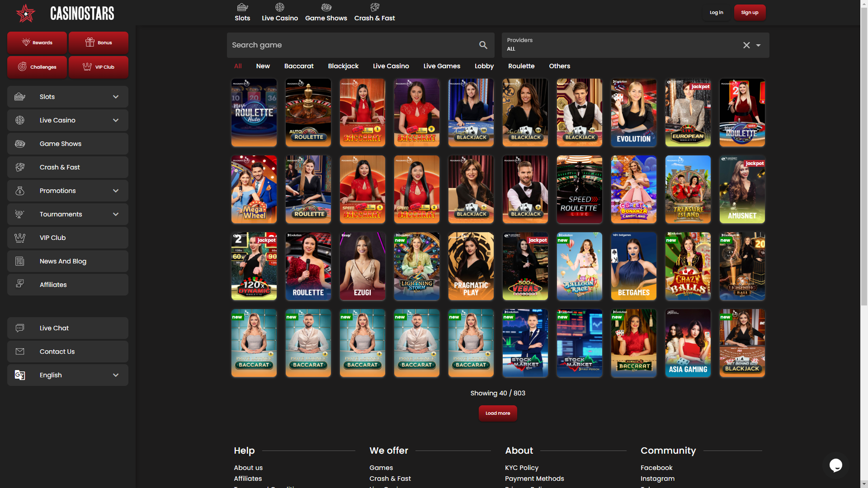This screenshot has width=868, height=488.
Task: Expand the English language selector
Action: pos(116,375)
